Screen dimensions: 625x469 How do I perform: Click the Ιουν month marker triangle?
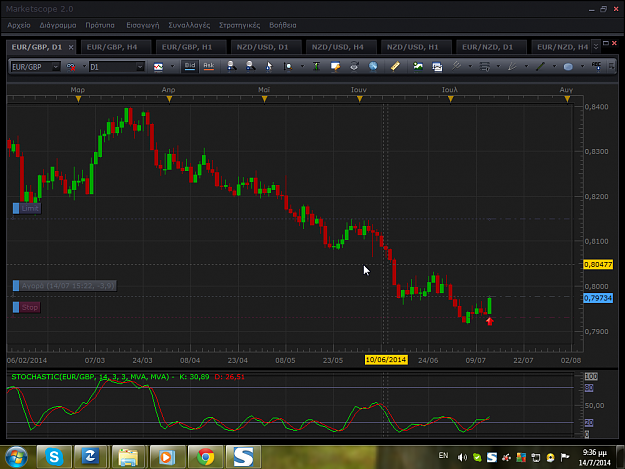tap(360, 99)
